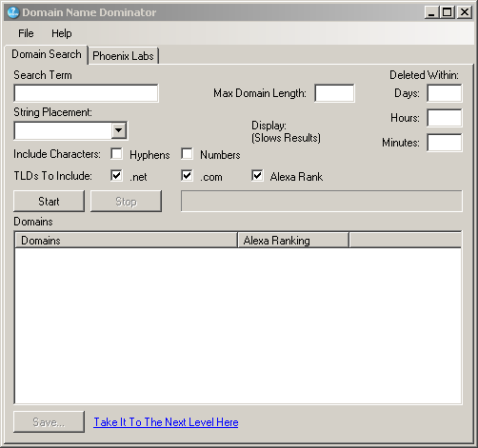Open the Help menu

point(62,33)
